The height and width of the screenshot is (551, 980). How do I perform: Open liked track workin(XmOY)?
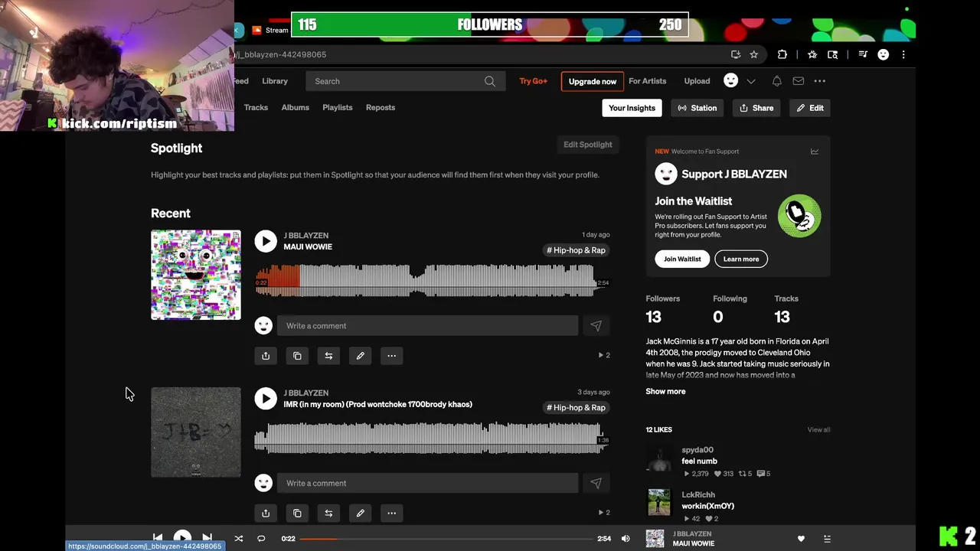(707, 507)
